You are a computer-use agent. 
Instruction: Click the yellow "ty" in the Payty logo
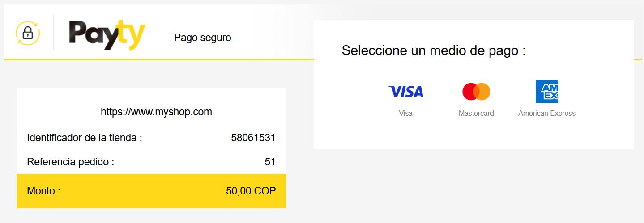[131, 36]
